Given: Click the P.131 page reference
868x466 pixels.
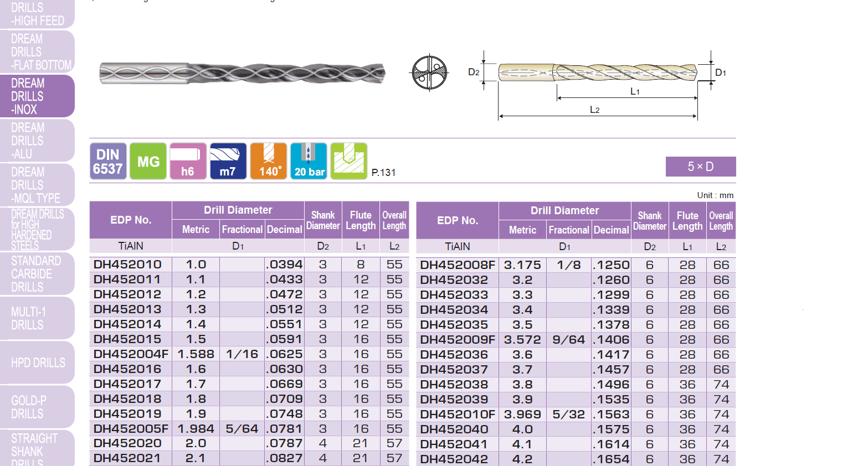Looking at the screenshot, I should [383, 172].
